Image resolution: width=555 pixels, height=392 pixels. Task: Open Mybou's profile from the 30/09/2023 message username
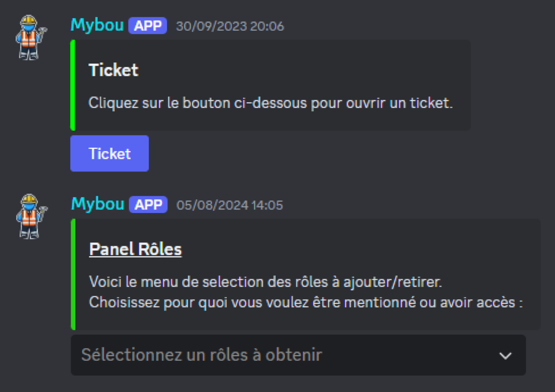click(97, 26)
